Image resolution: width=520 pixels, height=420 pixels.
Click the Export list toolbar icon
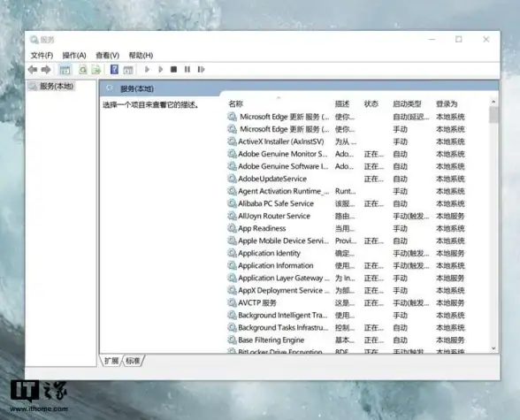pyautogui.click(x=96, y=70)
